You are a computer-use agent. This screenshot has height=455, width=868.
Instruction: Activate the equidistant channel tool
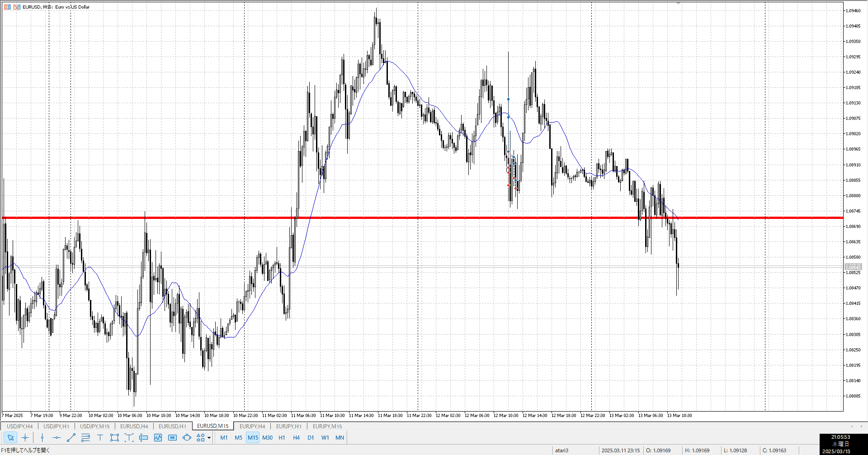point(85,437)
